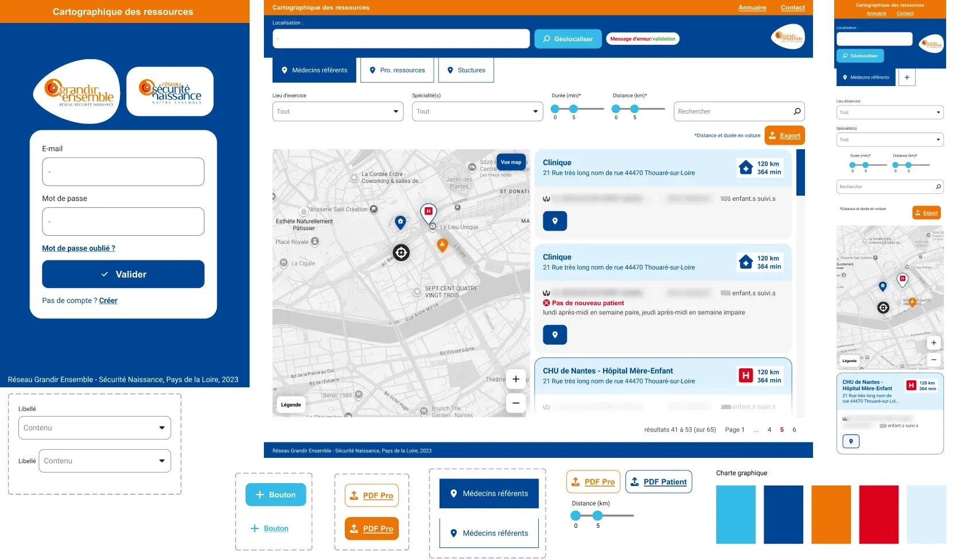Go to page 6 in pagination
This screenshot has width=957, height=560.
pos(794,430)
